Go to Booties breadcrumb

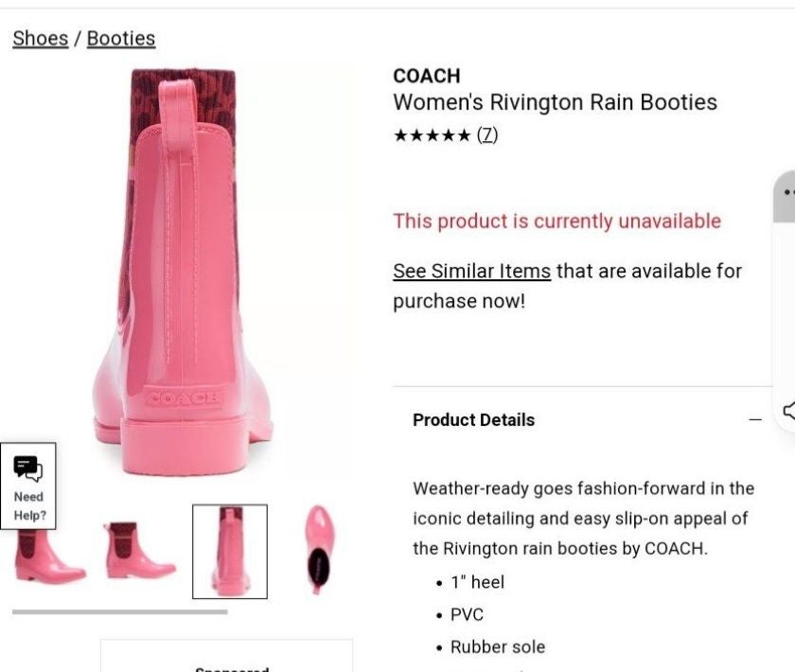(121, 39)
